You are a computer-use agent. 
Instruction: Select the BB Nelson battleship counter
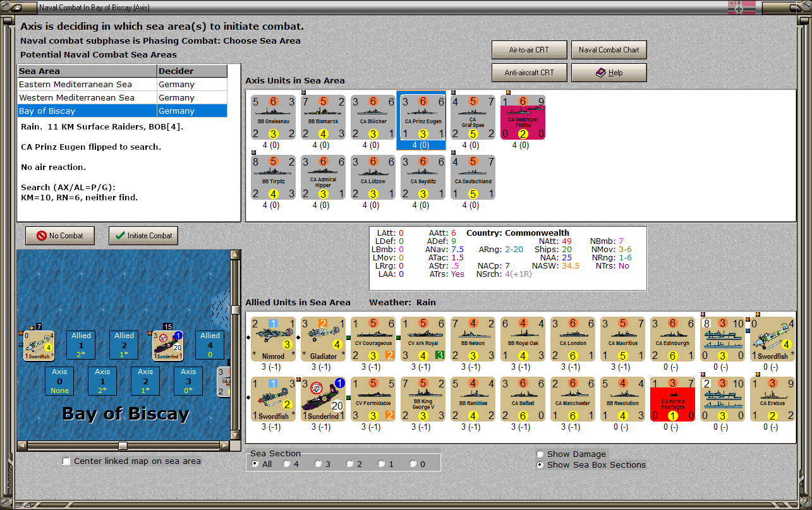point(473,339)
